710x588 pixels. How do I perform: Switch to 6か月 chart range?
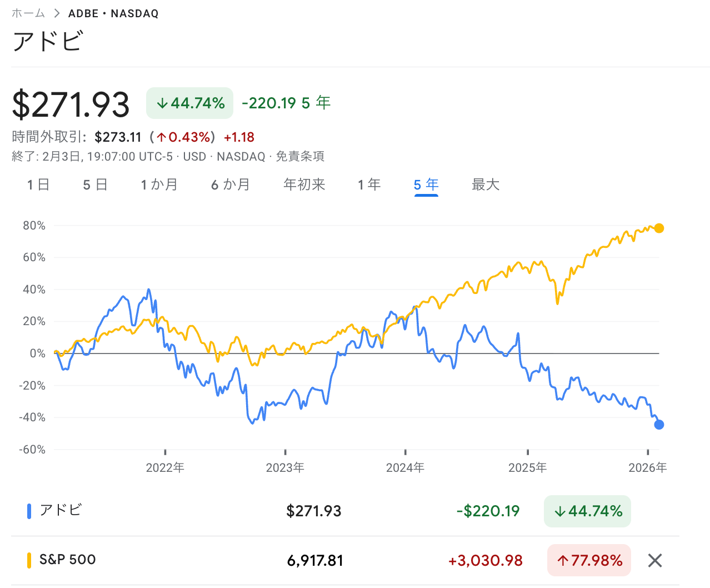pos(231,185)
